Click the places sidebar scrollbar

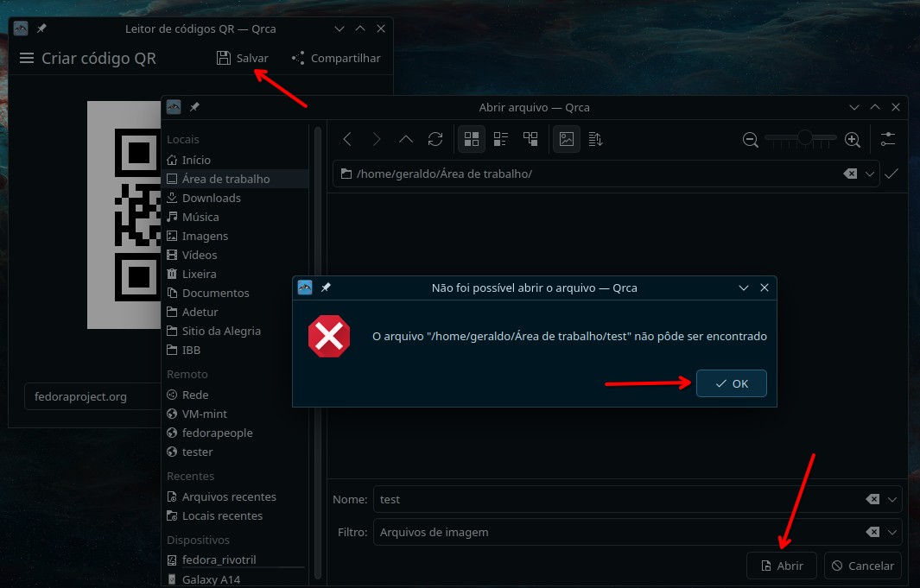[317, 351]
